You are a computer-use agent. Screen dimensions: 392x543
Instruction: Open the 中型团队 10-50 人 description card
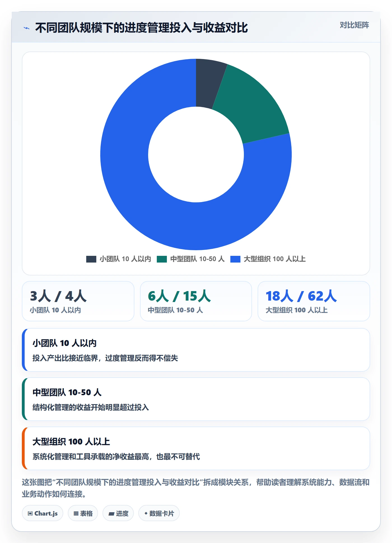pos(196,399)
